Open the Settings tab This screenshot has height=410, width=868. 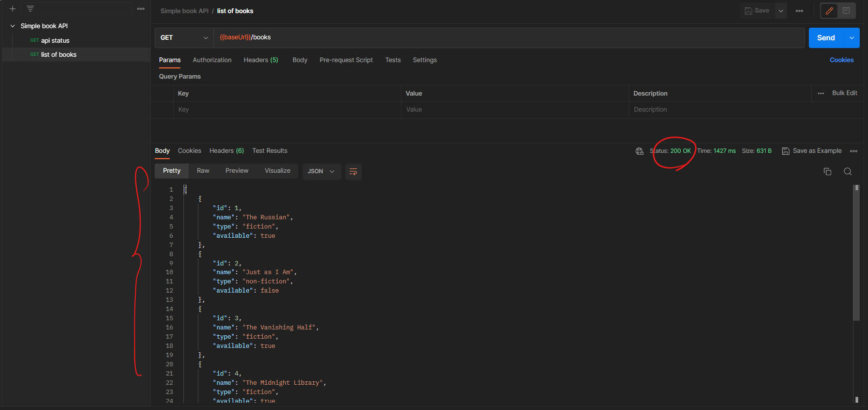[425, 60]
